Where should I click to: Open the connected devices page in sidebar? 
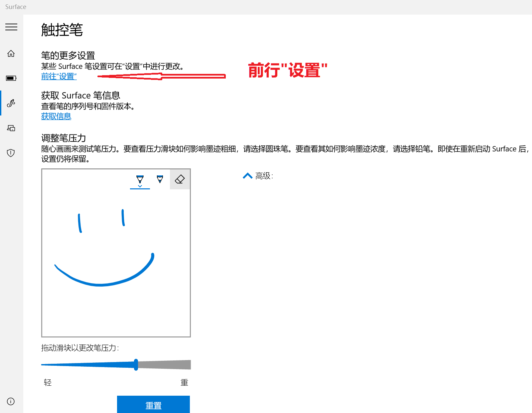tap(11, 128)
